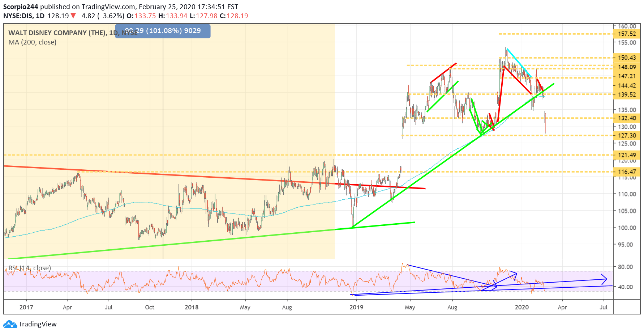
Task: Click the NYSE:DIS, 1D symbol header
Action: [24, 16]
